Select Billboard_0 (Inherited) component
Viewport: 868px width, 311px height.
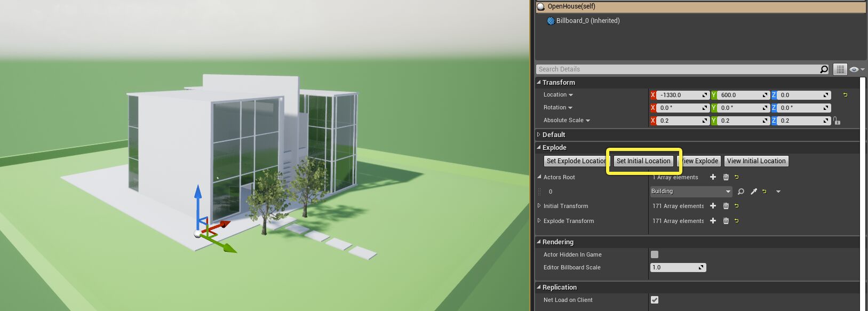click(x=587, y=21)
